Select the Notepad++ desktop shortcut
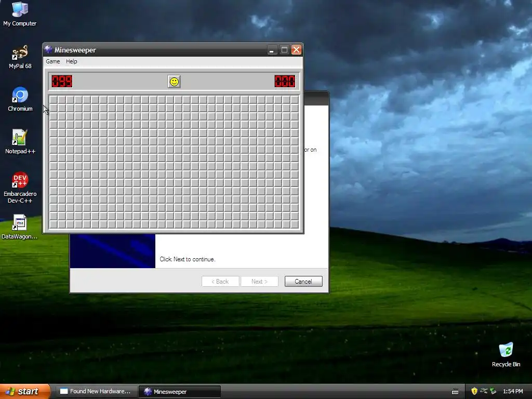 pyautogui.click(x=20, y=141)
